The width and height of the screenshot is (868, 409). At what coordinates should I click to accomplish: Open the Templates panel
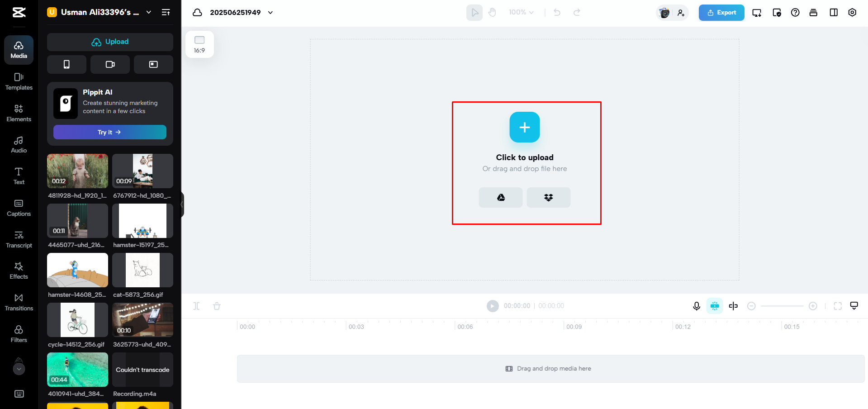[19, 82]
